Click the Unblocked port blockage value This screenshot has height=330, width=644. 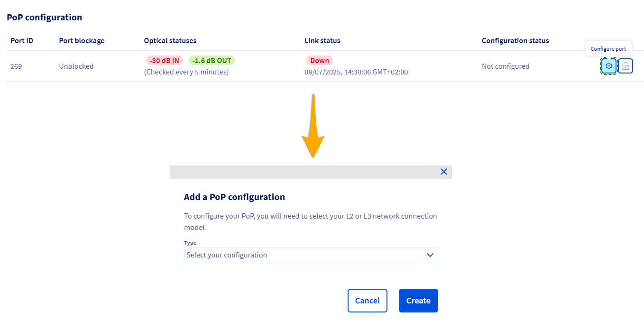76,66
